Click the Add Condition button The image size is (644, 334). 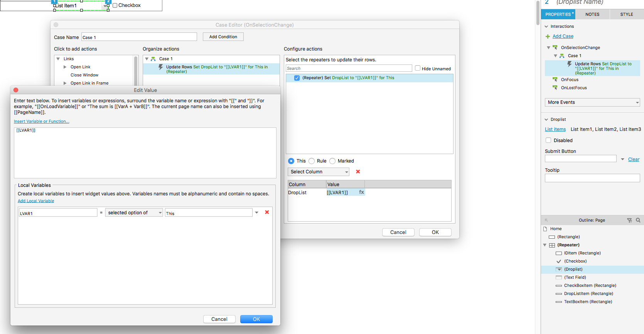pyautogui.click(x=223, y=37)
